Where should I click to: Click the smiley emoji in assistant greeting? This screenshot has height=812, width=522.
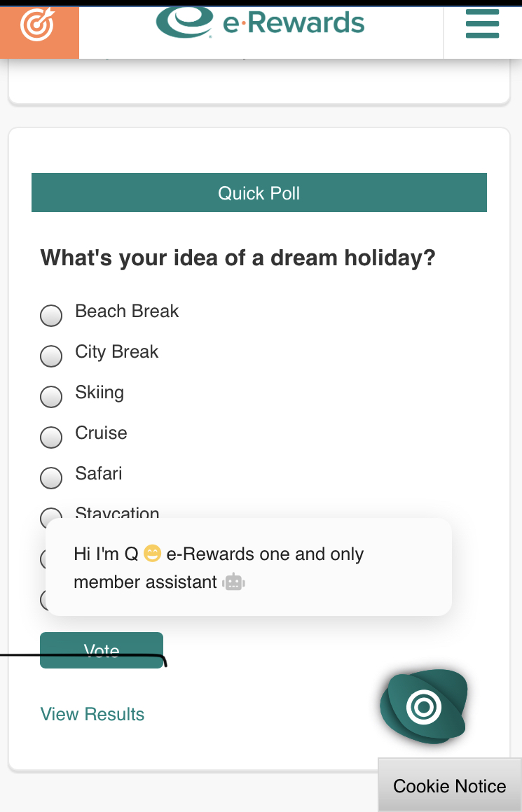[x=152, y=554]
